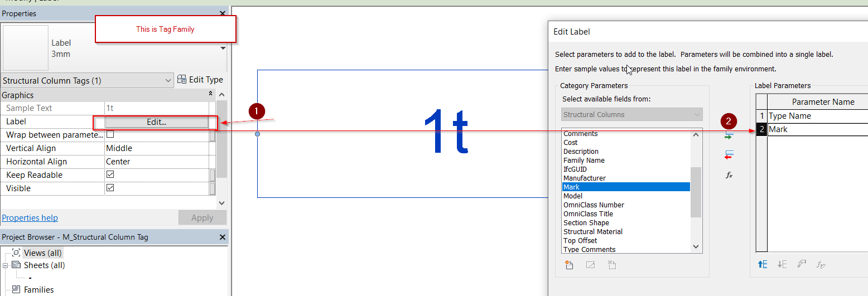Select the Mark row in Label Parameters
Viewport: 868px width, 296px height.
pyautogui.click(x=817, y=129)
